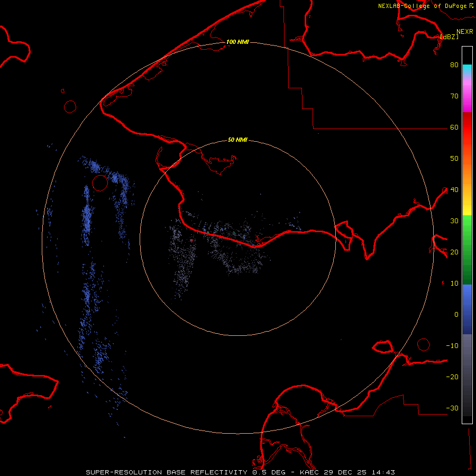Screen dimensions: 476x476
Task: Click the 10 value on color scale
Action: point(454,283)
